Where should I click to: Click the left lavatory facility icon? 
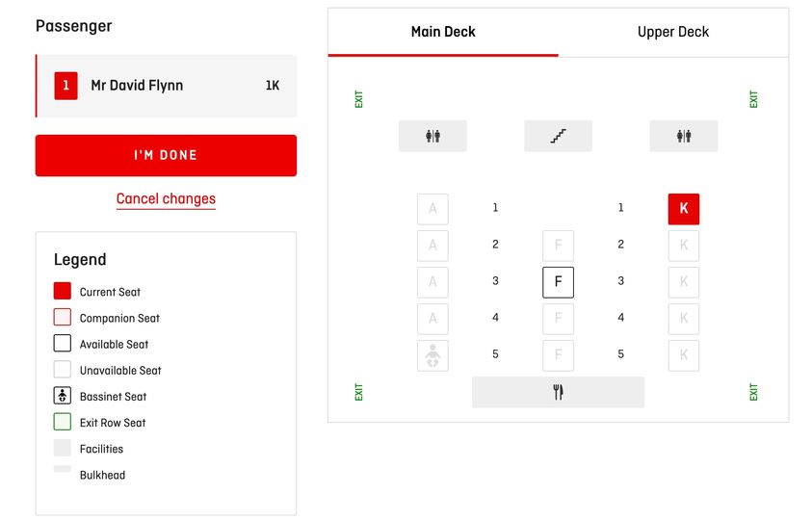coord(432,136)
